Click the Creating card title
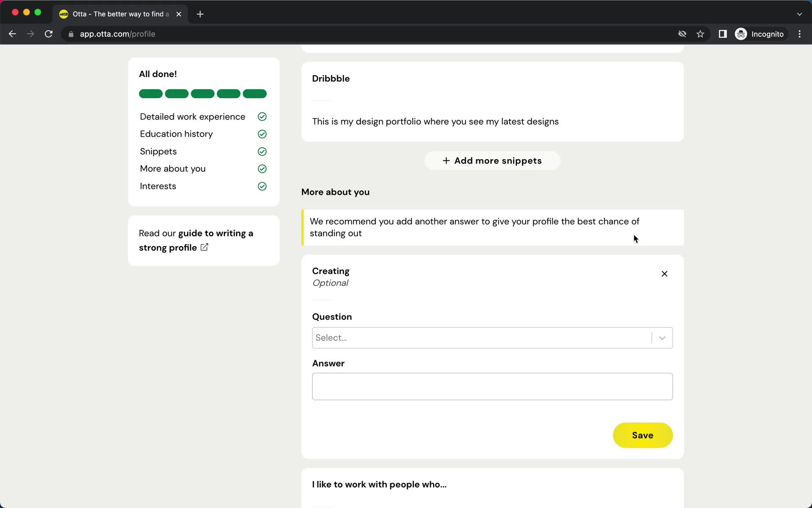 coord(331,271)
